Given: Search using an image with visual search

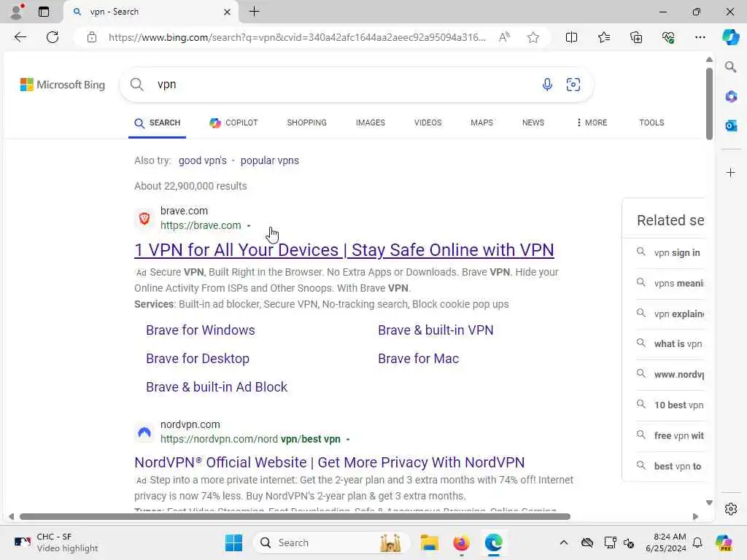Looking at the screenshot, I should pyautogui.click(x=573, y=85).
